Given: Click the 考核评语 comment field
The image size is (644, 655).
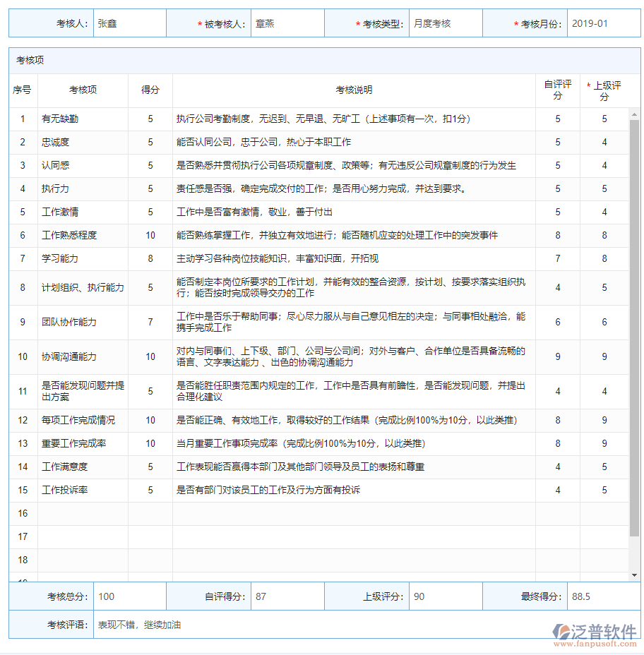Looking at the screenshot, I should [282, 625].
